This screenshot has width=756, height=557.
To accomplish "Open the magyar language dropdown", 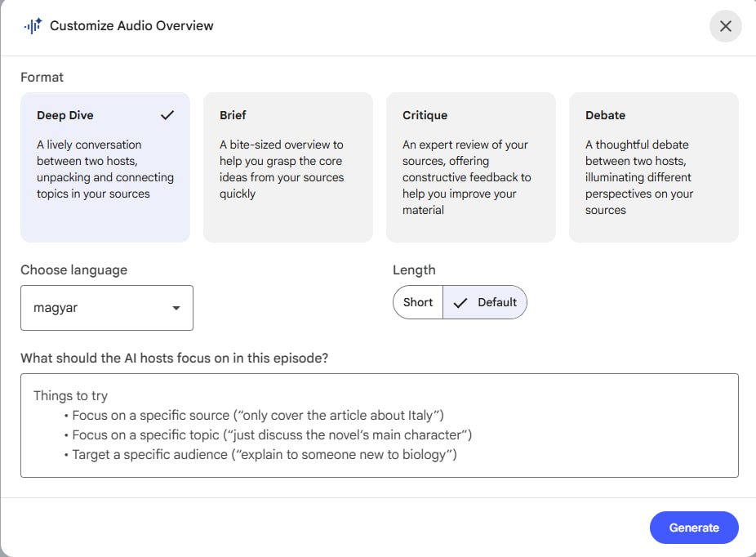I will (106, 308).
